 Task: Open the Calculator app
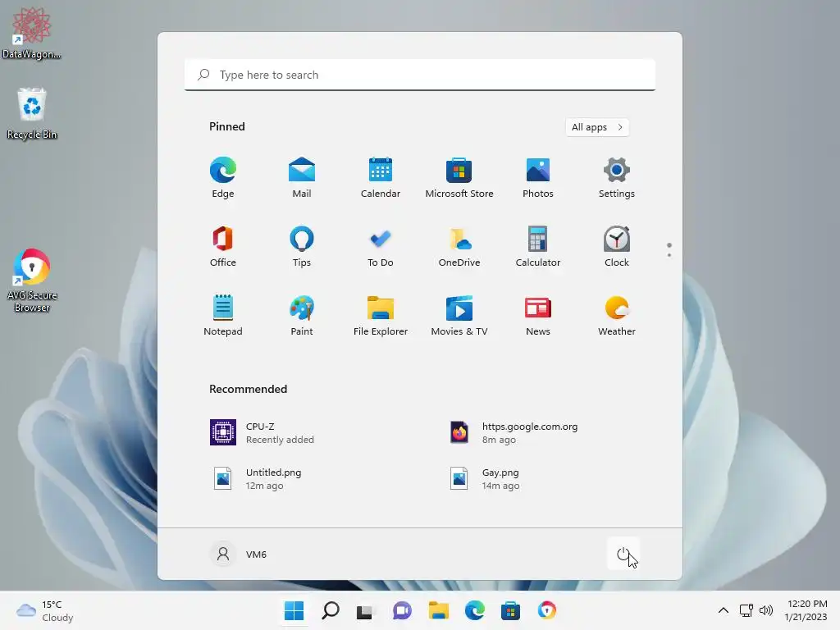coord(538,246)
